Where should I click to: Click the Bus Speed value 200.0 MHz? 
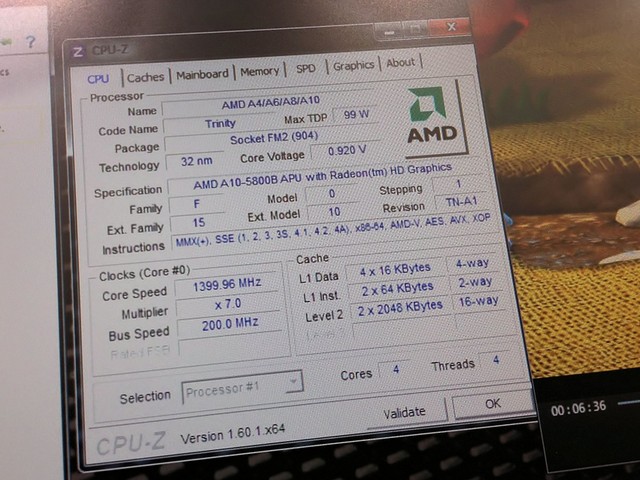pos(230,324)
